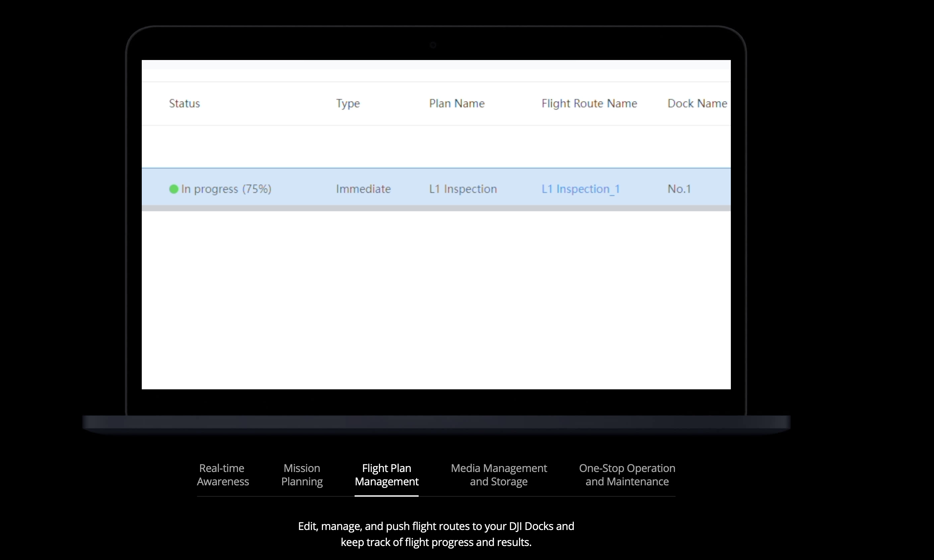Open the L1 Inspection_1 flight route link
934x560 pixels.
(581, 189)
